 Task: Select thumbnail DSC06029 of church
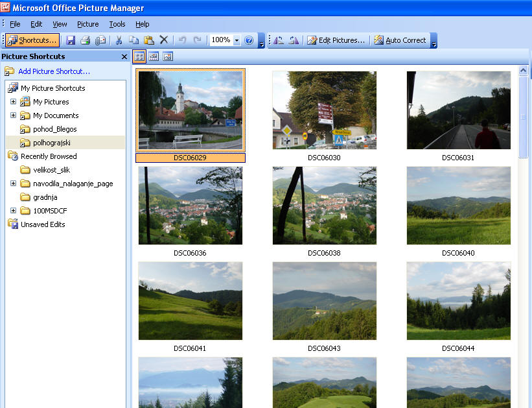pos(191,110)
